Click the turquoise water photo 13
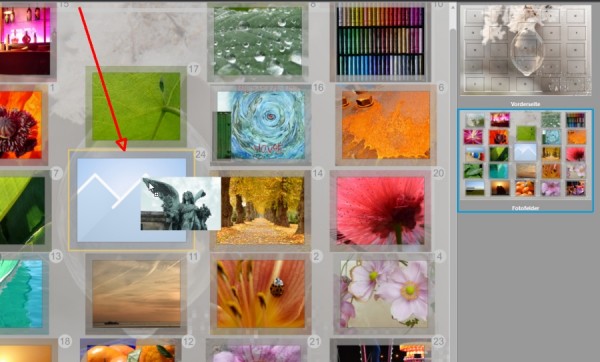 click(x=23, y=294)
